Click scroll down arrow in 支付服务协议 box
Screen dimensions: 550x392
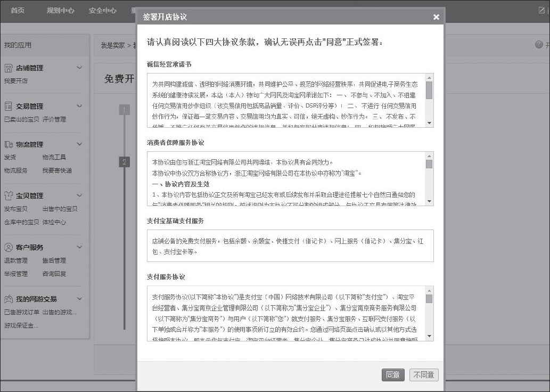[x=429, y=336]
